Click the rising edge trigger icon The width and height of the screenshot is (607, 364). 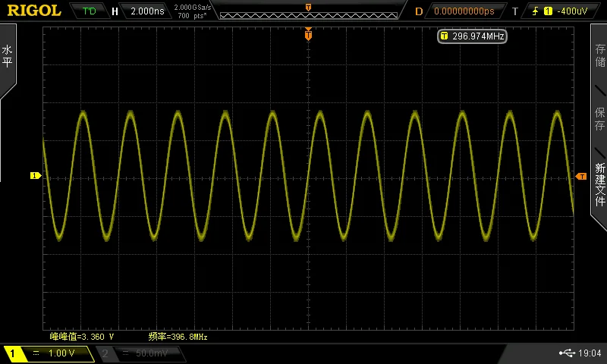tap(536, 11)
